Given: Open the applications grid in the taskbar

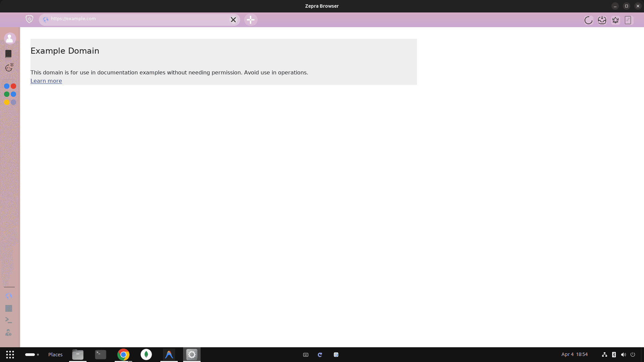Looking at the screenshot, I should click(10, 354).
